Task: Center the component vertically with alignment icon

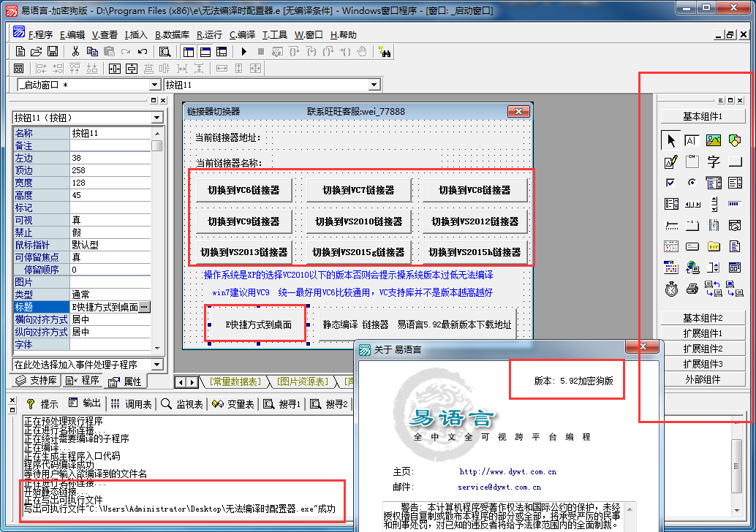Action: (x=131, y=69)
